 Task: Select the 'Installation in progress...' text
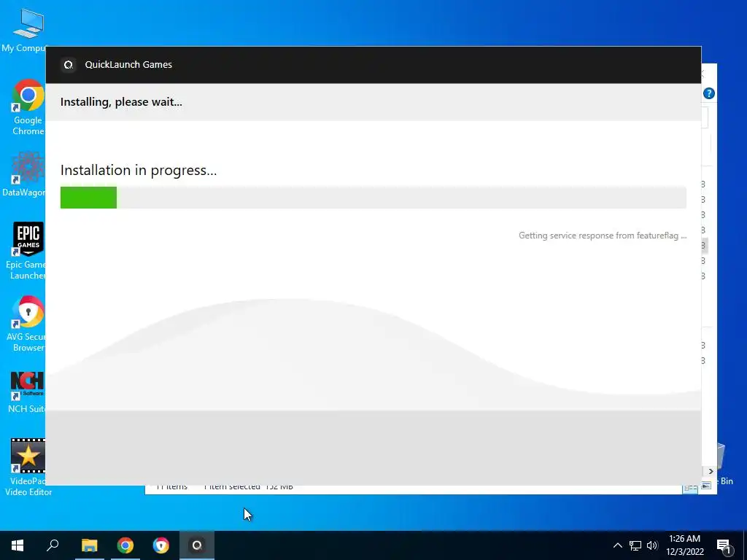pyautogui.click(x=139, y=171)
